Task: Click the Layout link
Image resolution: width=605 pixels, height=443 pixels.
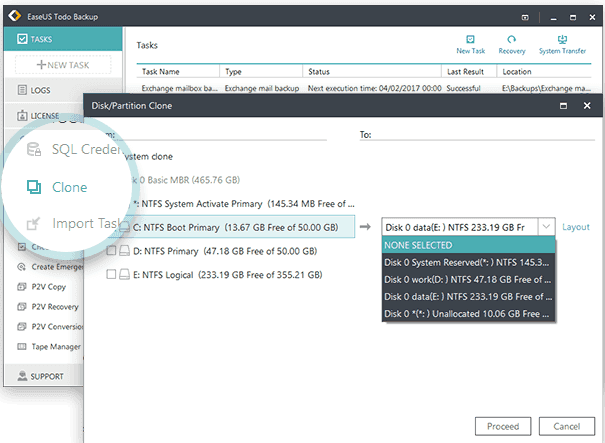Action: pos(576,227)
